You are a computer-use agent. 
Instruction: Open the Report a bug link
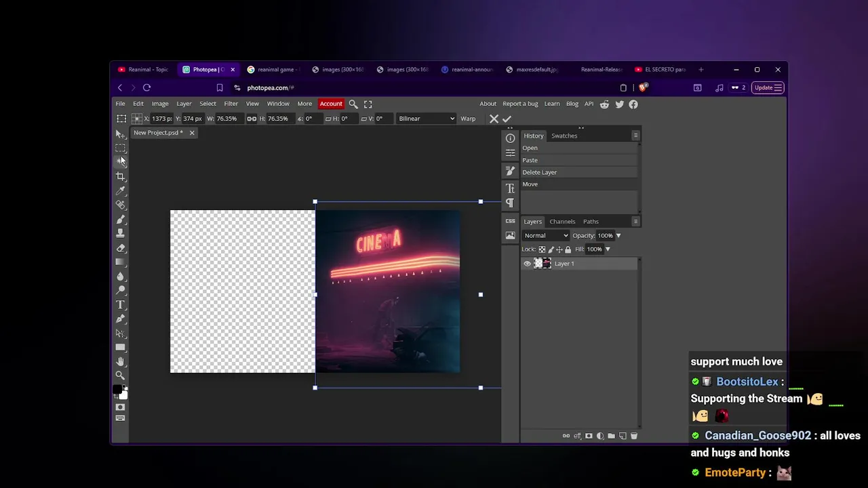520,104
